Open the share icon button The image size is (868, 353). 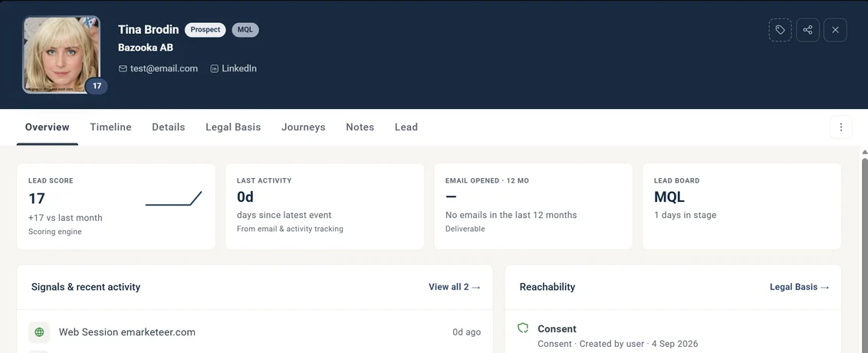[807, 30]
